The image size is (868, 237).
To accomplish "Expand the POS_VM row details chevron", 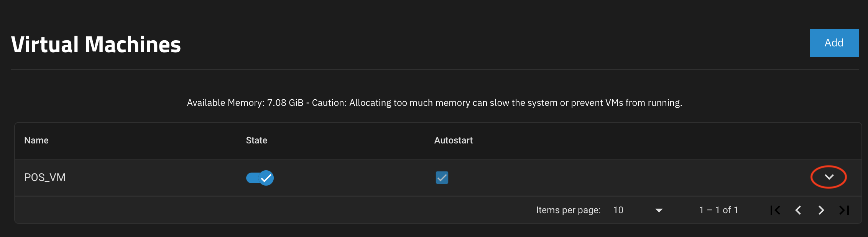I will click(x=829, y=177).
